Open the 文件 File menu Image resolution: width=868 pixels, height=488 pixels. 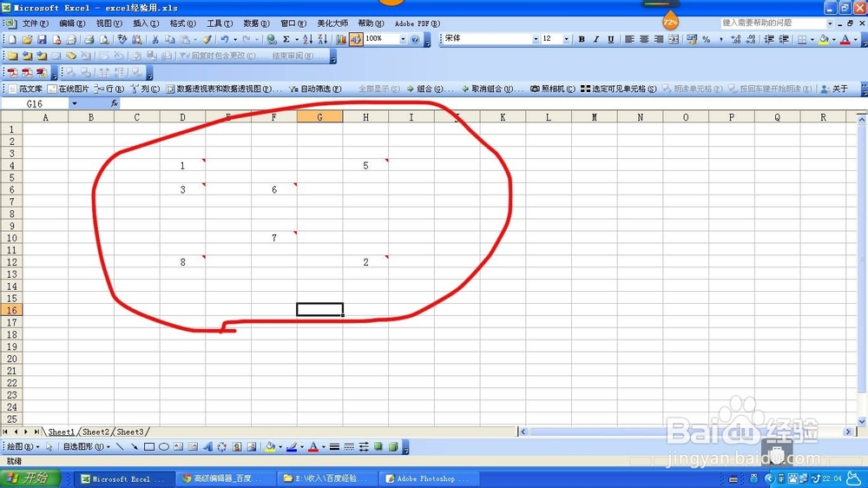tap(35, 23)
